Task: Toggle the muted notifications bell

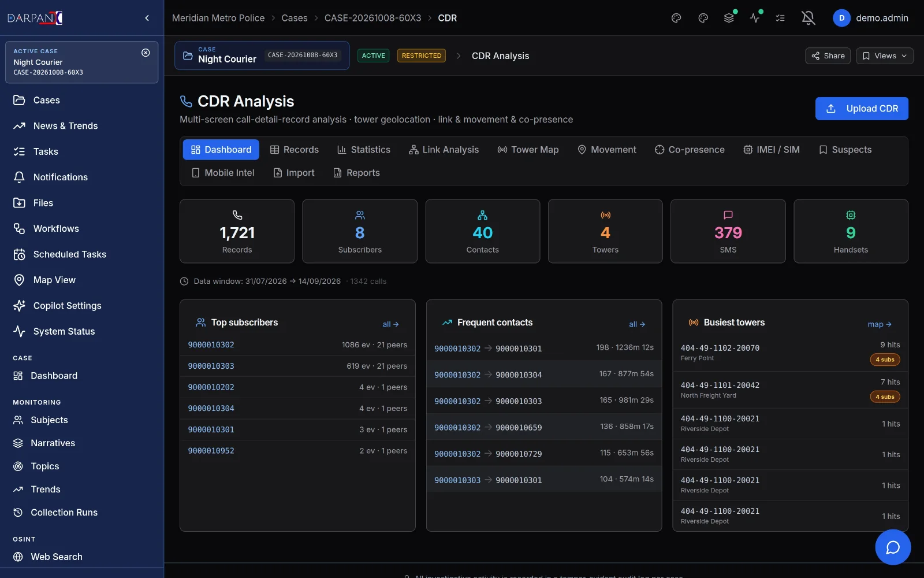Action: coord(808,18)
